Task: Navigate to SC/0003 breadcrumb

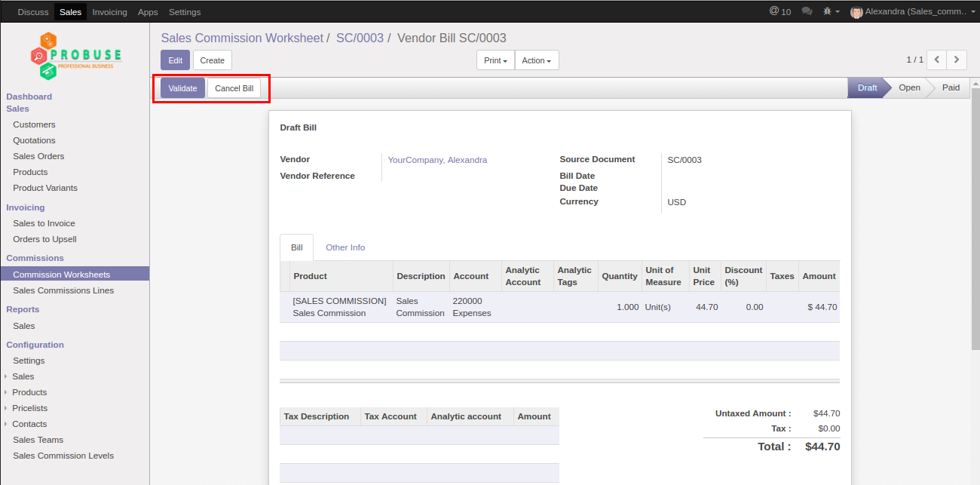Action: 360,38
